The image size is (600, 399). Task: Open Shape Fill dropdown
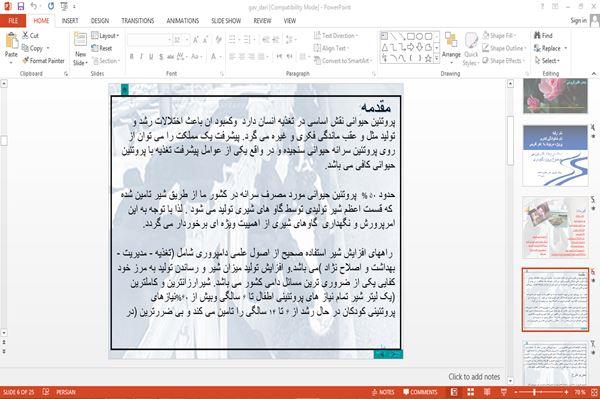pyautogui.click(x=499, y=36)
